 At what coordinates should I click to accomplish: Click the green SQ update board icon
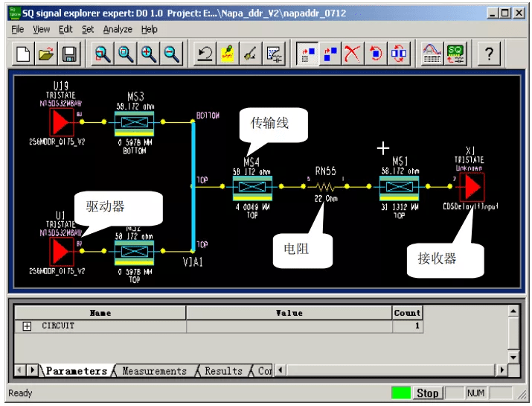[455, 54]
